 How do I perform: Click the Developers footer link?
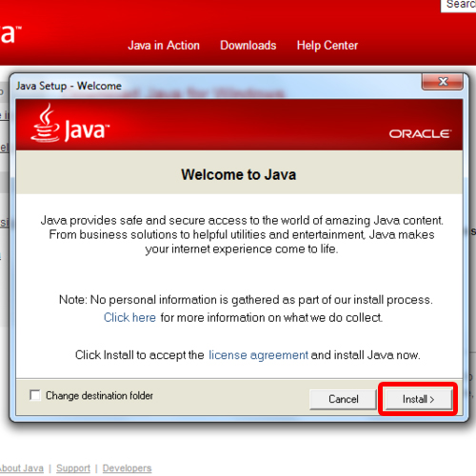pyautogui.click(x=127, y=468)
